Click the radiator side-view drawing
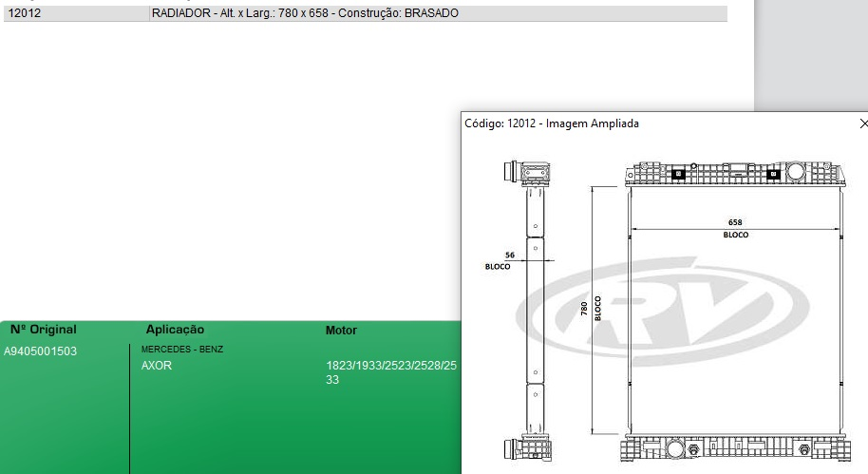 pos(536,313)
